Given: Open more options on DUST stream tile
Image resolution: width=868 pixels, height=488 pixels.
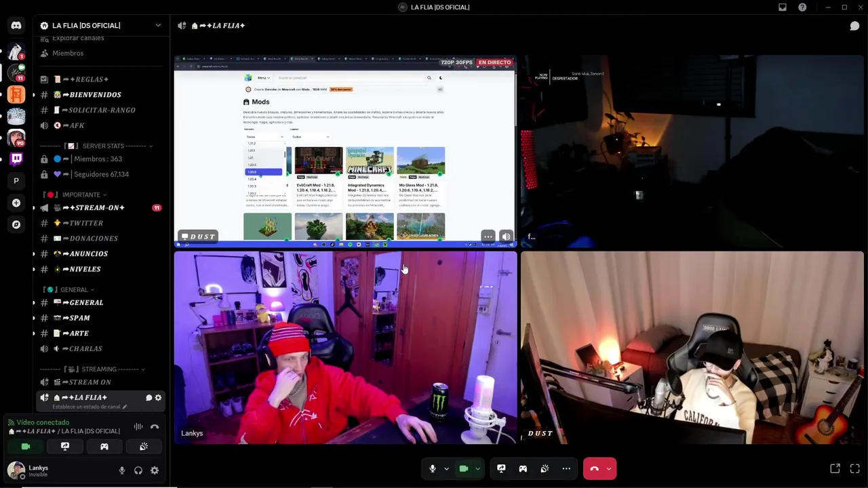Looking at the screenshot, I should [488, 237].
